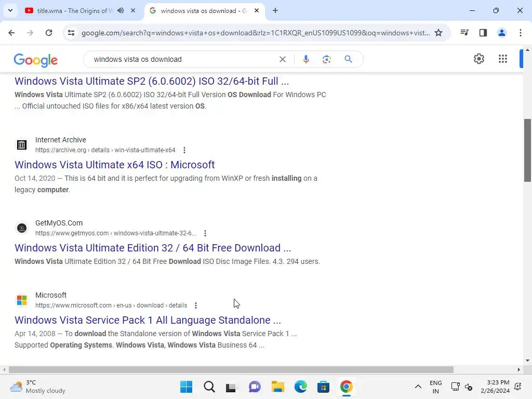Click the vertical page scrollbar thumb
The height and width of the screenshot is (399, 532).
coord(528,150)
